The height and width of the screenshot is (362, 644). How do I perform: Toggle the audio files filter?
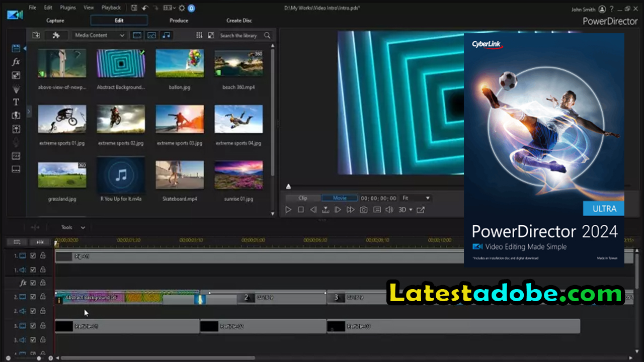pos(167,35)
